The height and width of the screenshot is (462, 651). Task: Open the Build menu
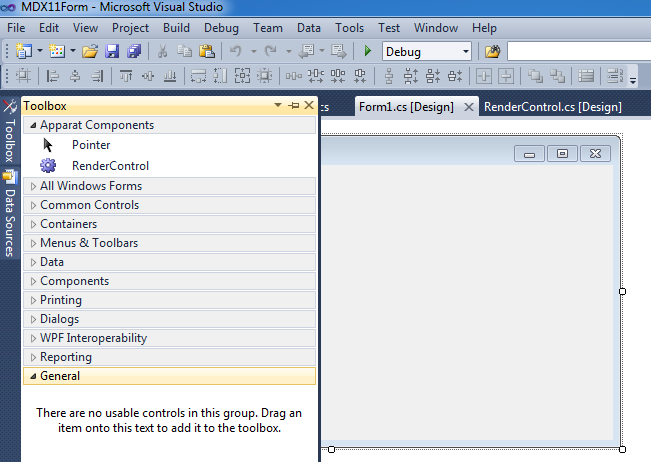176,28
